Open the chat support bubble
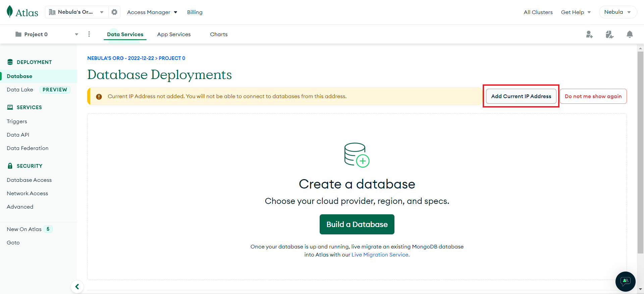Viewport: 644px width, 294px height. point(625,281)
